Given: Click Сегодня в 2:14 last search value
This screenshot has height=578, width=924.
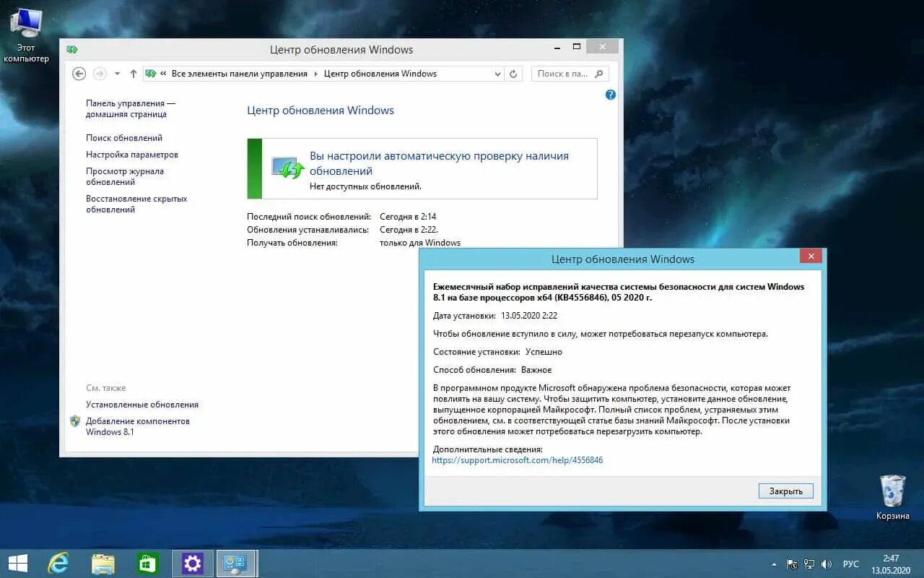Looking at the screenshot, I should click(x=408, y=217).
